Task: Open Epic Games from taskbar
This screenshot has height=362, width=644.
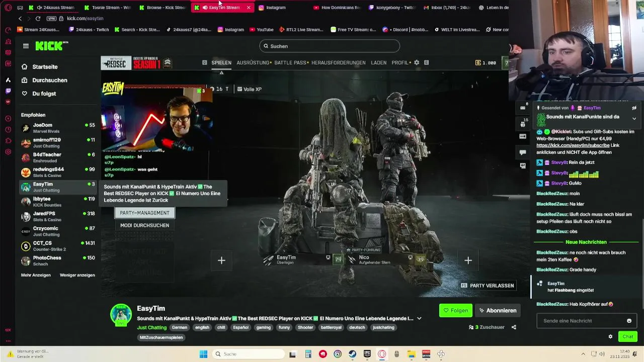Action: 367,354
